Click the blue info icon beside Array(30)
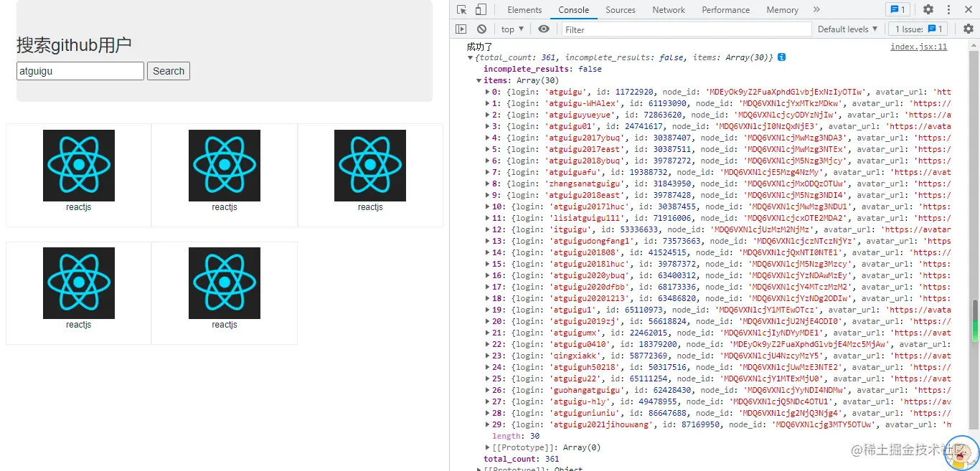 782,57
